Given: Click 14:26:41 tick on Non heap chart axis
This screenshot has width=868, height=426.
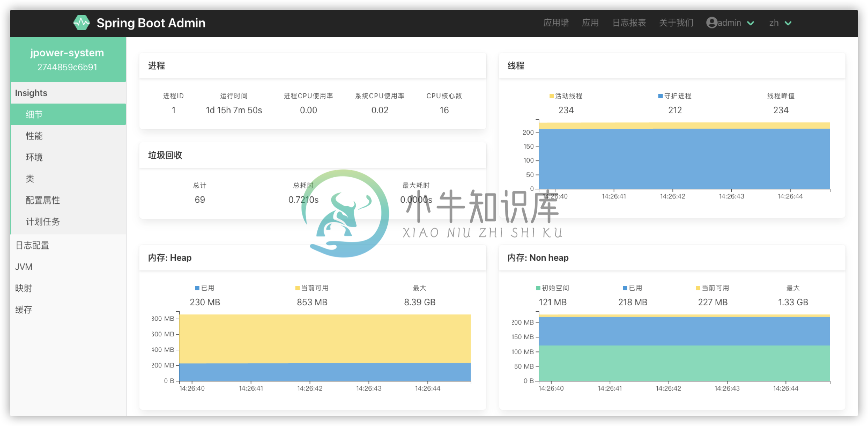Looking at the screenshot, I should (x=610, y=388).
